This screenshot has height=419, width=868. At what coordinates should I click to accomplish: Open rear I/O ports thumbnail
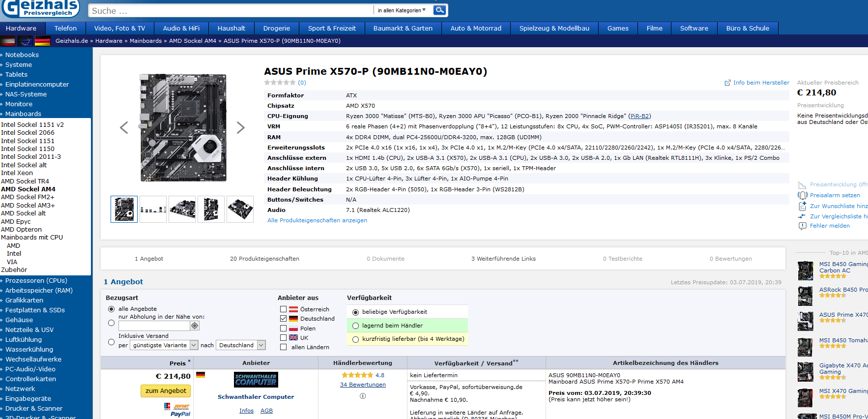point(153,209)
